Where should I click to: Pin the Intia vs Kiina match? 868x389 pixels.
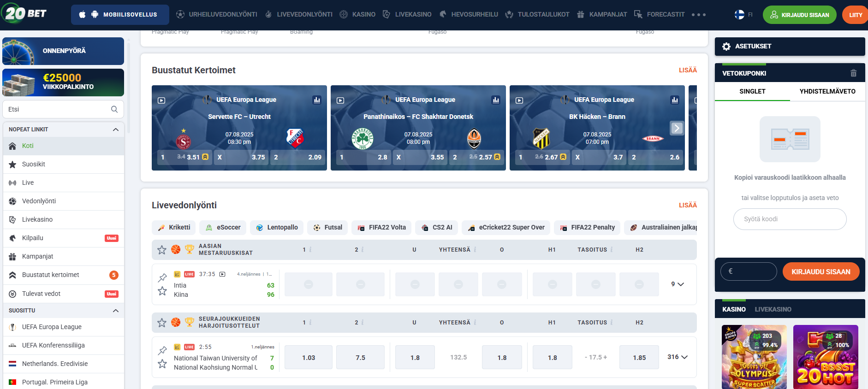162,278
